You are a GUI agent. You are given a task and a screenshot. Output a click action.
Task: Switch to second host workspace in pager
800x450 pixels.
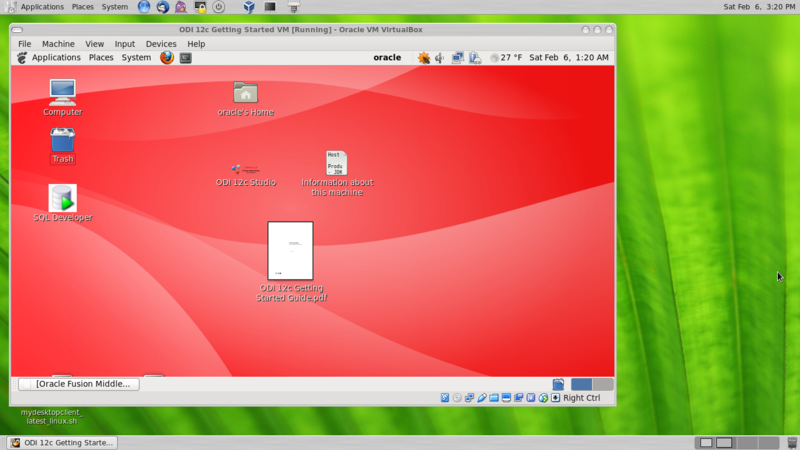pyautogui.click(x=725, y=443)
